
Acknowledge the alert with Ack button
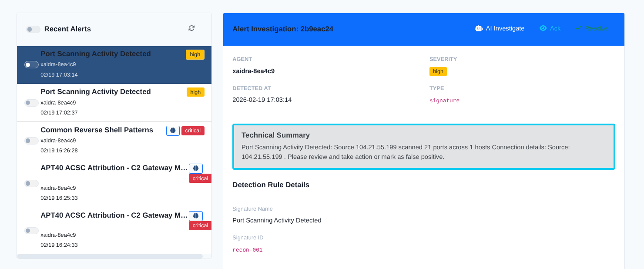point(550,28)
